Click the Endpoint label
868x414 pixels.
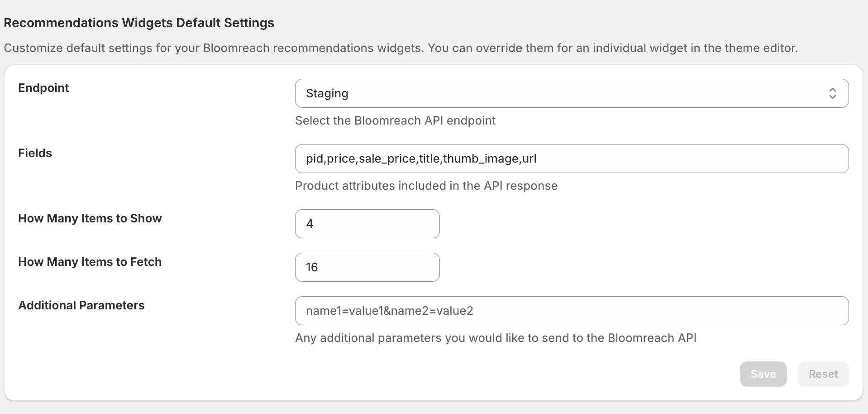point(43,88)
